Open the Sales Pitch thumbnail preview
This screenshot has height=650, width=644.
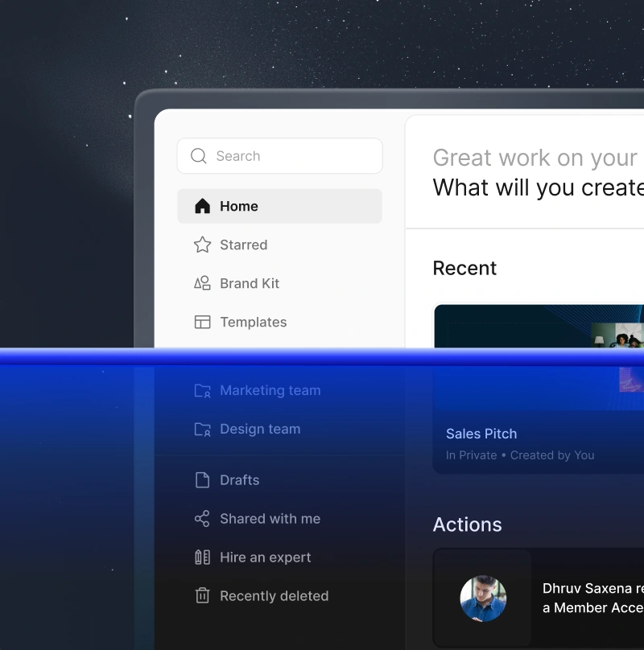[x=539, y=357]
